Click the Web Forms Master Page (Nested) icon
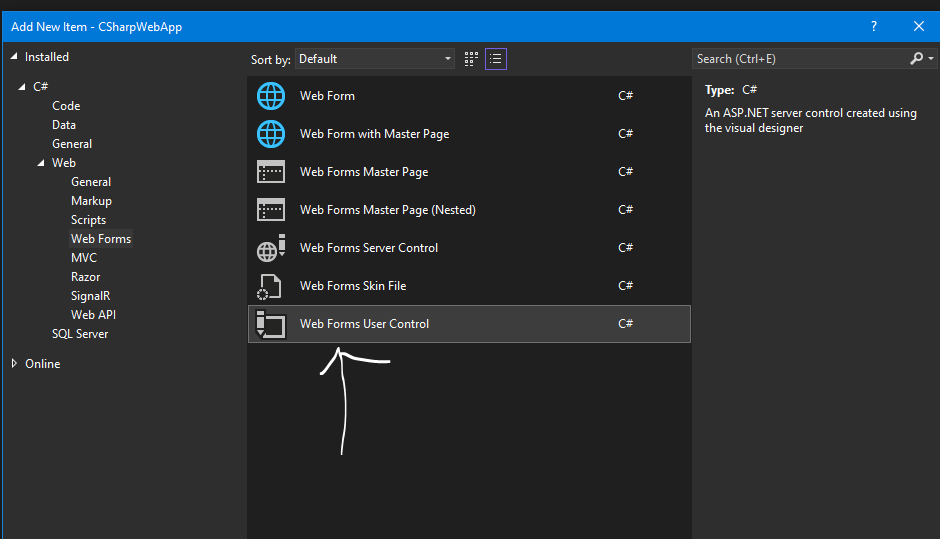This screenshot has height=539, width=940. (x=271, y=210)
